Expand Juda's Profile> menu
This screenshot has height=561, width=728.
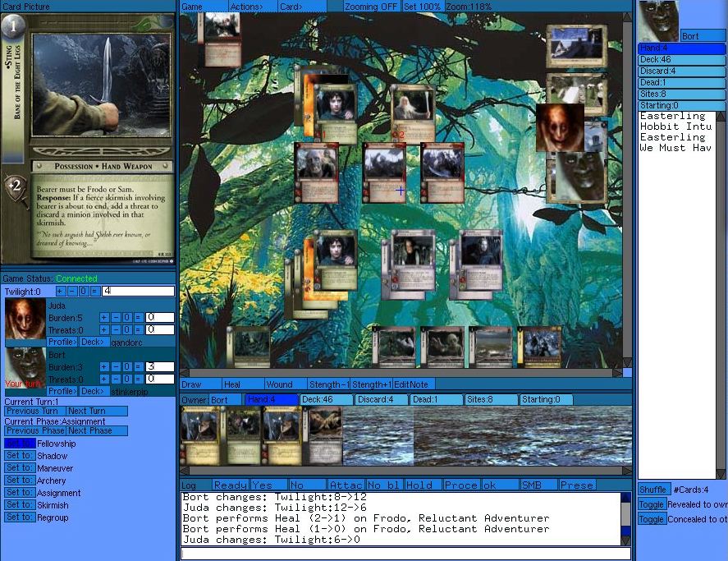(62, 342)
